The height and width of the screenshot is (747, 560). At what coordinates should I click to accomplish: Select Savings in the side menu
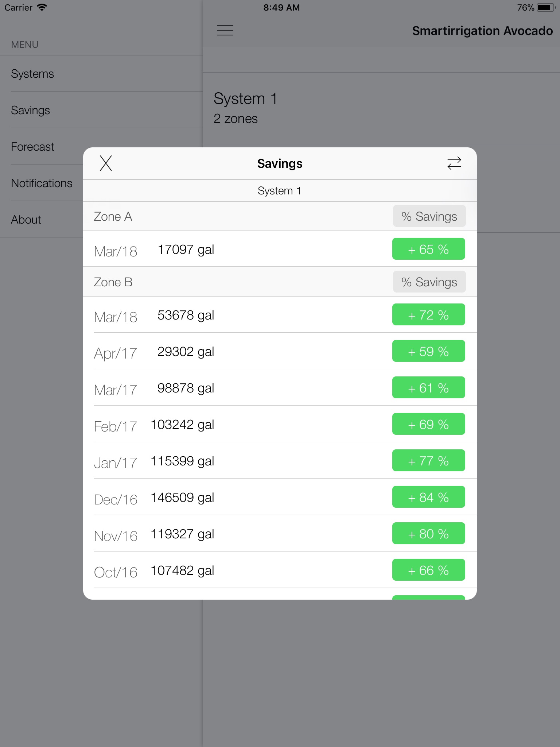point(31,110)
